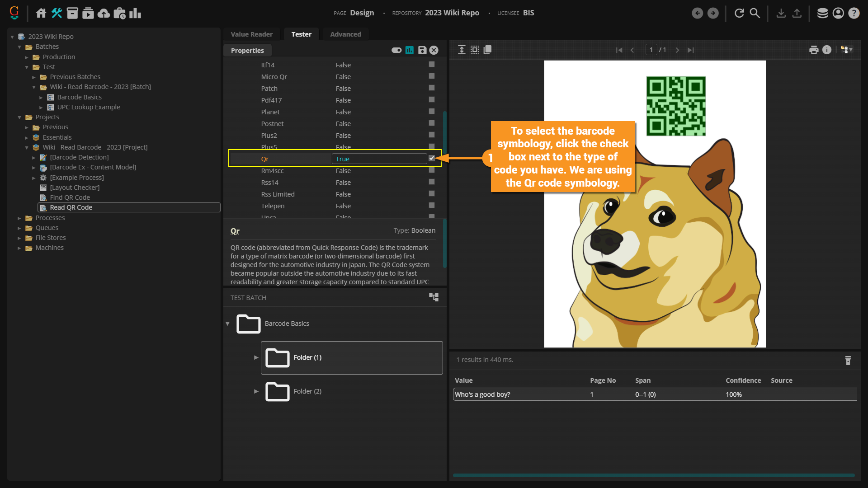Image resolution: width=868 pixels, height=488 pixels.
Task: Print the document with printer icon
Action: coord(814,50)
